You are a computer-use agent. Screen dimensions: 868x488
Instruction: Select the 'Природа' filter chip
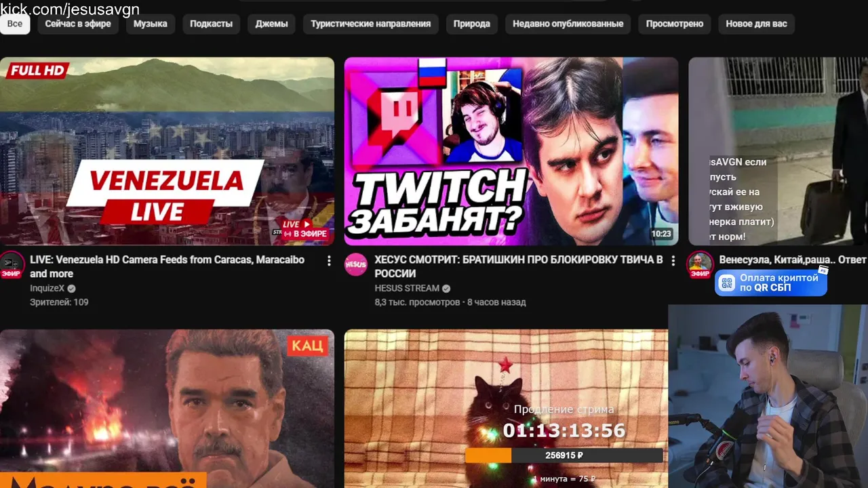[x=471, y=24]
